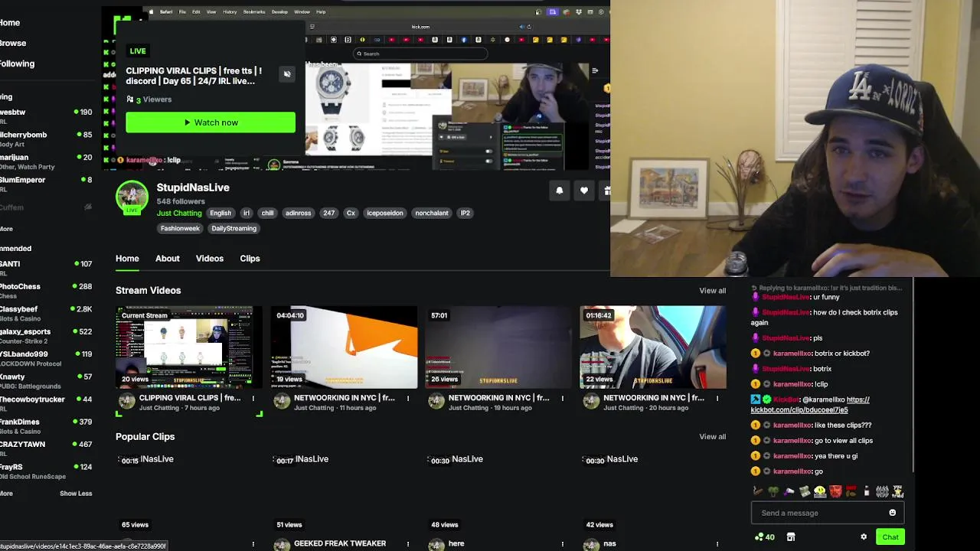
Task: Open Browse in the left sidebar
Action: coord(13,44)
